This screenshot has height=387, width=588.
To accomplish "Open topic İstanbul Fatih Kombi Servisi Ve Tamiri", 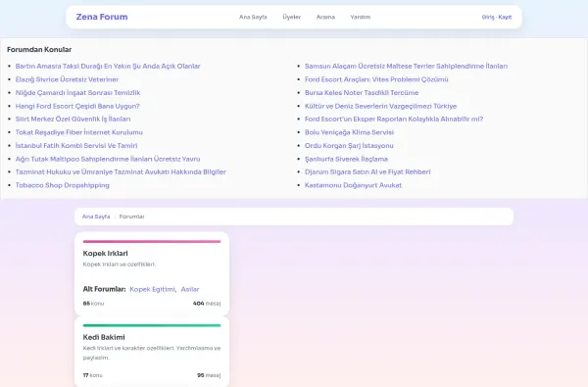I will click(x=76, y=146).
